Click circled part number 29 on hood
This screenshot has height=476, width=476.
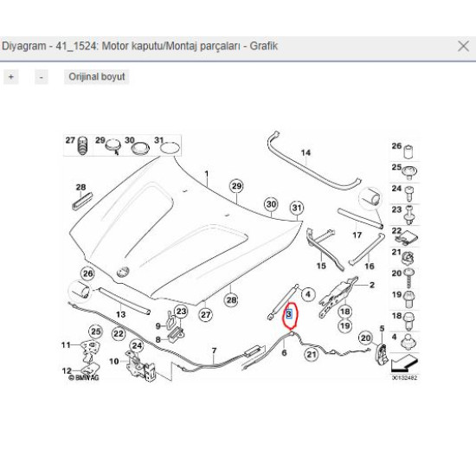coord(237,186)
